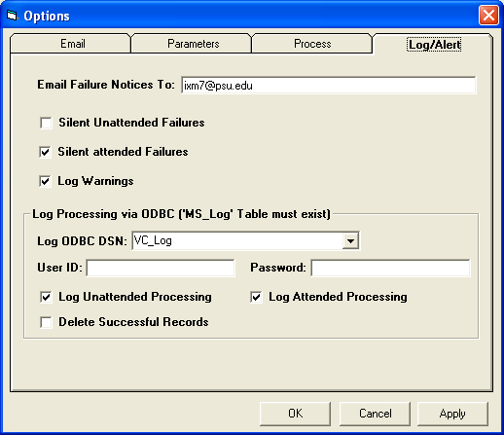Image resolution: width=504 pixels, height=435 pixels.
Task: Click the Cancel button
Action: point(375,414)
